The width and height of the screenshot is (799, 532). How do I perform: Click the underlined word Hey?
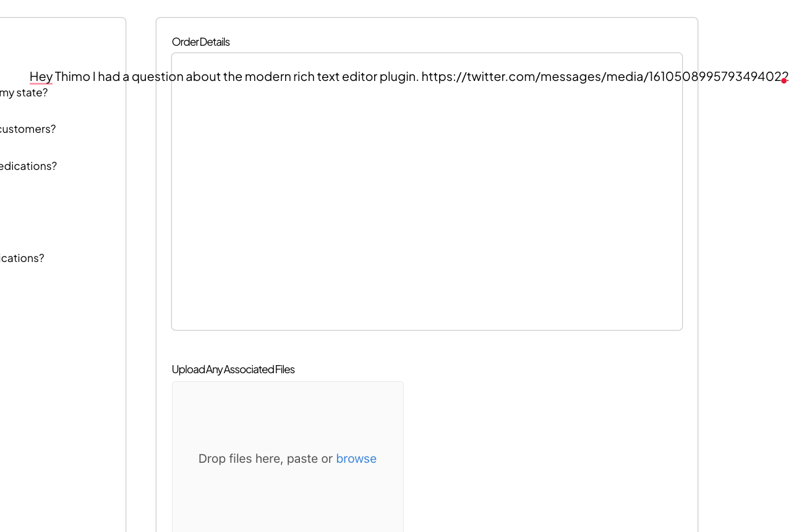tap(41, 76)
